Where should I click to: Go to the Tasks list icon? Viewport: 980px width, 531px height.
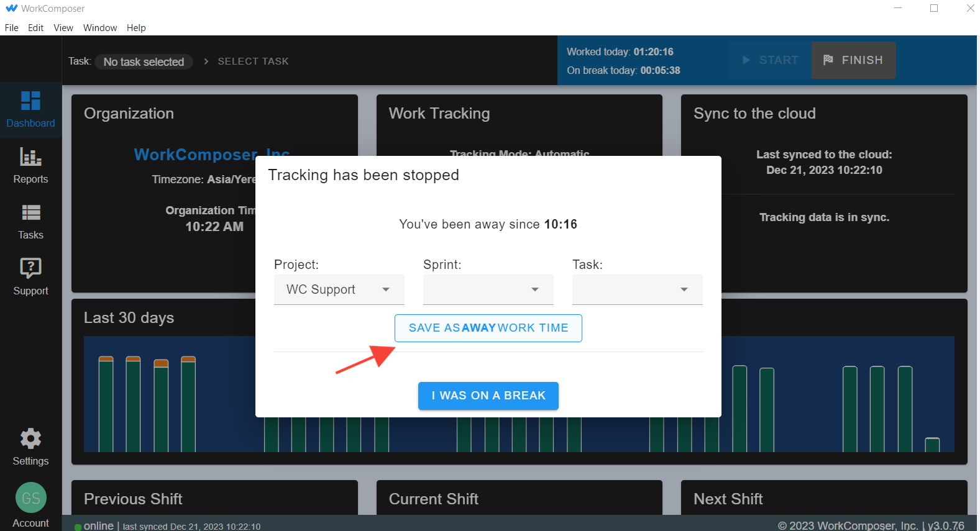pyautogui.click(x=30, y=213)
